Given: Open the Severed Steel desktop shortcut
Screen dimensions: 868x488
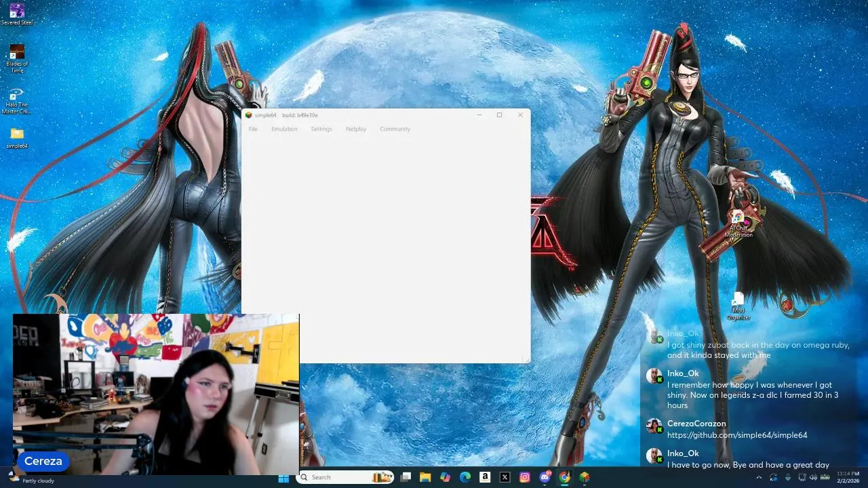Looking at the screenshot, I should (x=17, y=14).
